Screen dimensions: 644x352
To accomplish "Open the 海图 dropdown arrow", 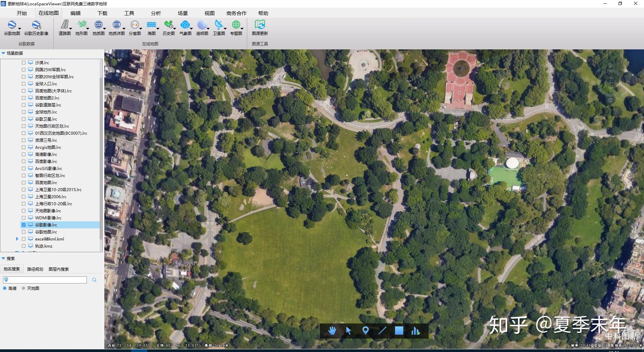I will click(158, 29).
